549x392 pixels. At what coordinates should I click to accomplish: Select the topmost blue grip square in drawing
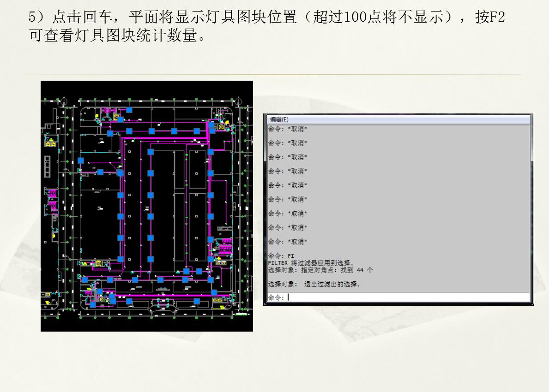(x=129, y=110)
